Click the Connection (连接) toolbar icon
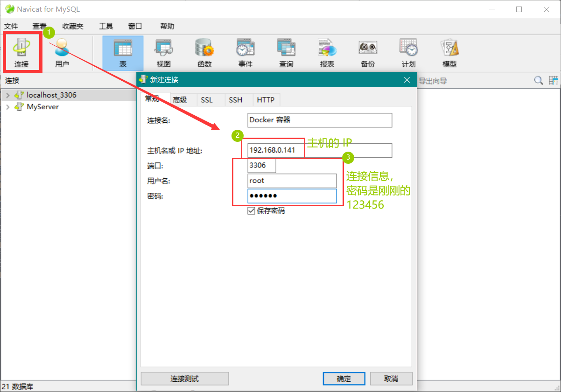This screenshot has height=392, width=561. click(21, 52)
